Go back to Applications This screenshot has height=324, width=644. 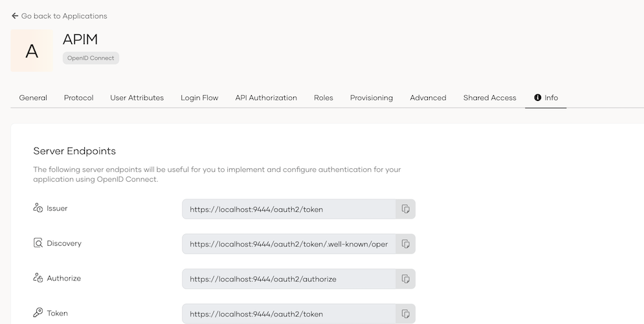tap(60, 16)
